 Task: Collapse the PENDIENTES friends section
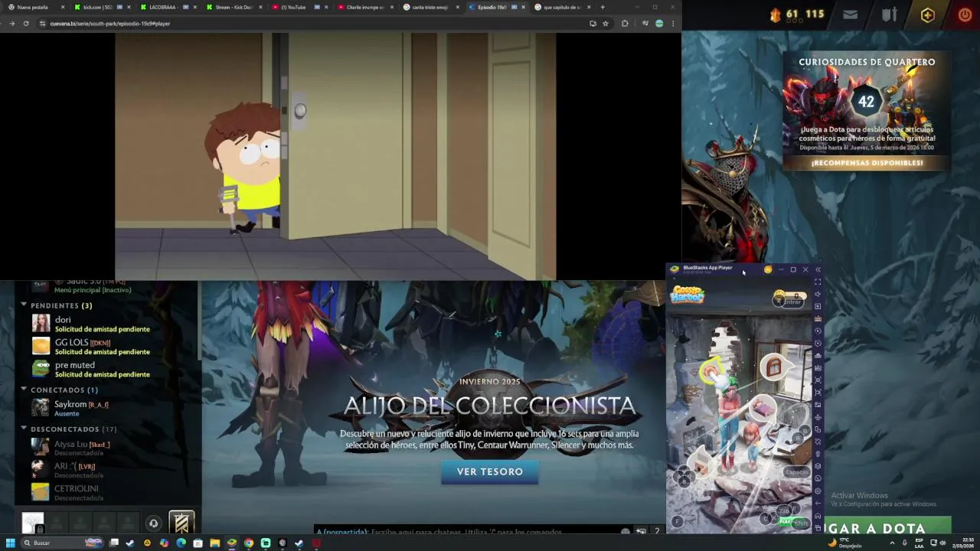point(24,305)
